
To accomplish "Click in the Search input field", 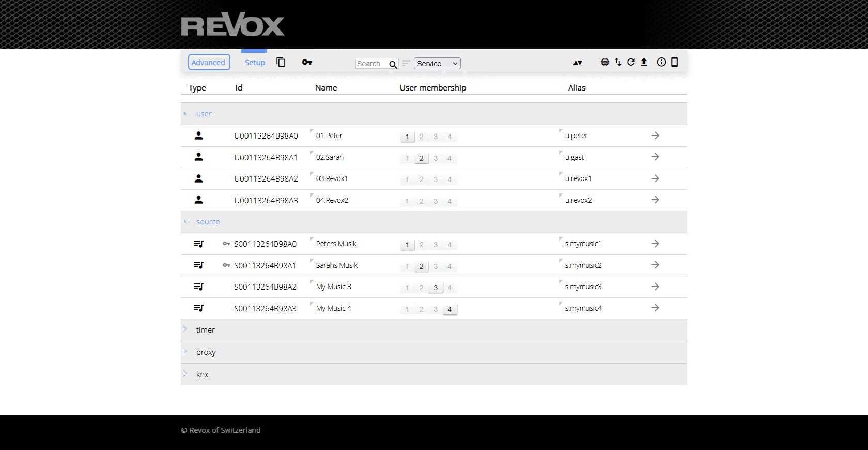I will 372,64.
